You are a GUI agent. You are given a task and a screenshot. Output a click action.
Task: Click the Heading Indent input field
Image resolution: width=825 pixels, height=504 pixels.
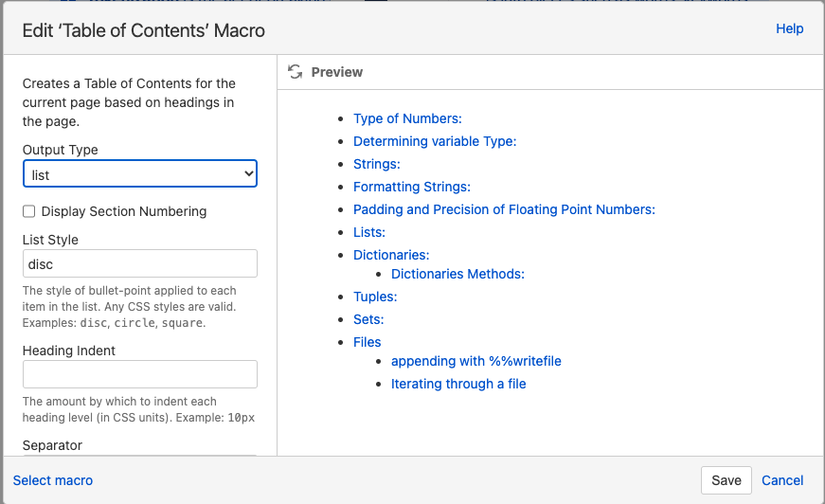coord(140,374)
